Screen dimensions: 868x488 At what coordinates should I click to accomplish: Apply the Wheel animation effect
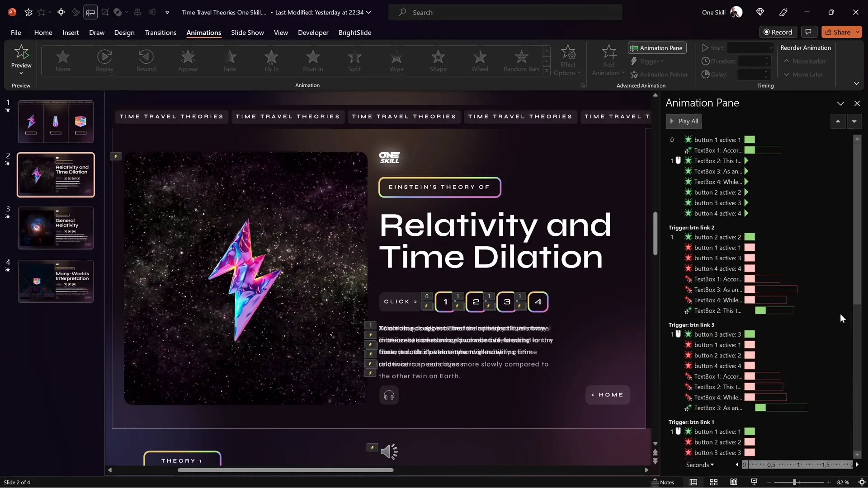click(480, 60)
